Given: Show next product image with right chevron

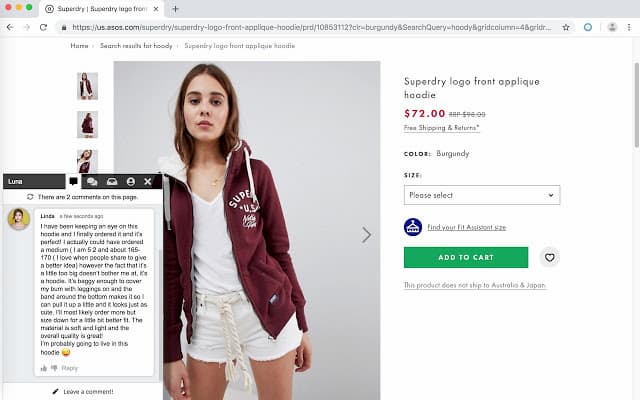Looking at the screenshot, I should [367, 235].
